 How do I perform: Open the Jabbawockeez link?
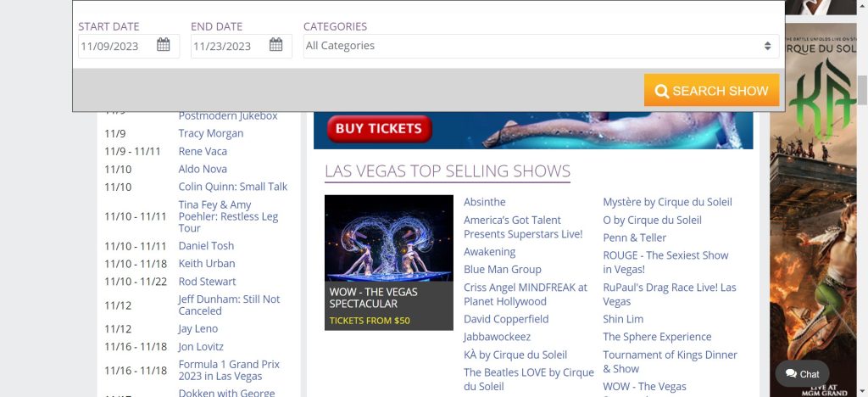(x=497, y=337)
